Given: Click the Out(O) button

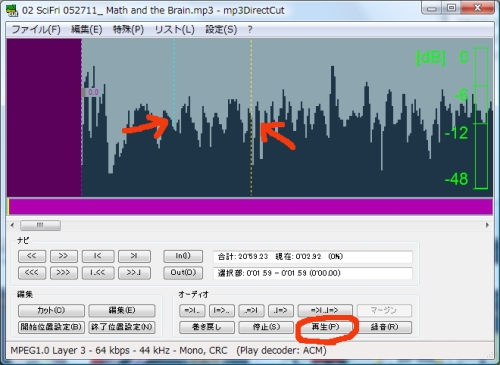Looking at the screenshot, I should 183,273.
